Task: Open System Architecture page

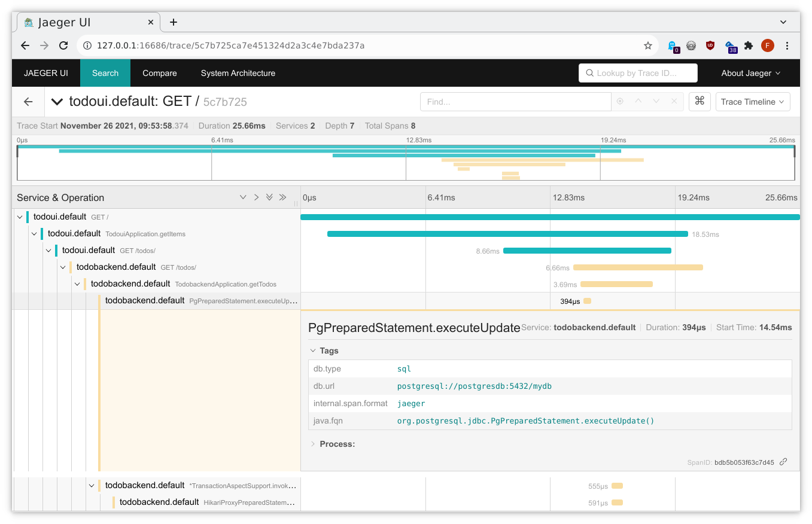Action: 238,73
